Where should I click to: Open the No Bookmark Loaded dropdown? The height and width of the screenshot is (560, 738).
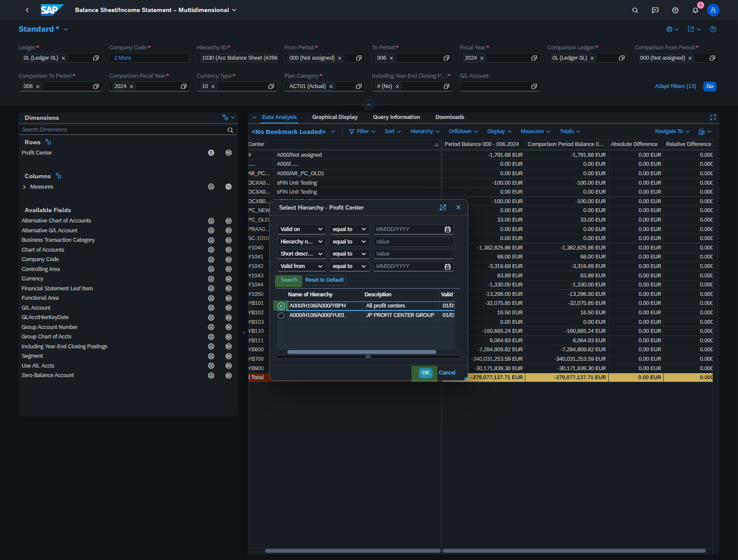pos(333,132)
